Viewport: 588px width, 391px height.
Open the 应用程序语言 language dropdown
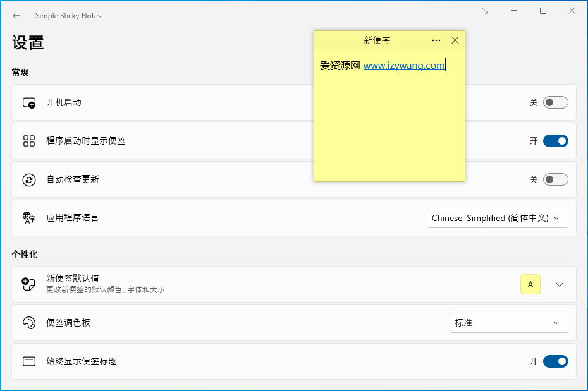(497, 218)
